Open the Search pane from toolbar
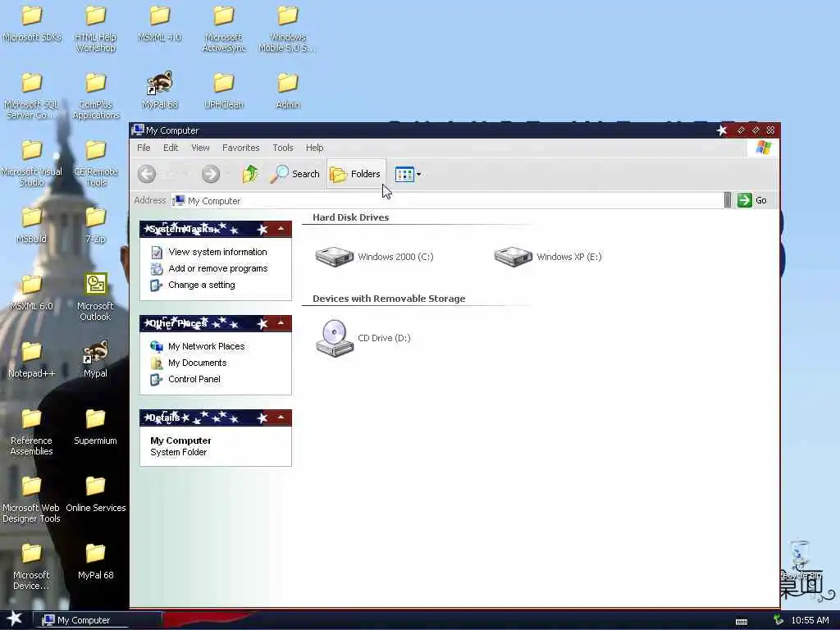Screen dimensions: 840x630 [x=294, y=174]
